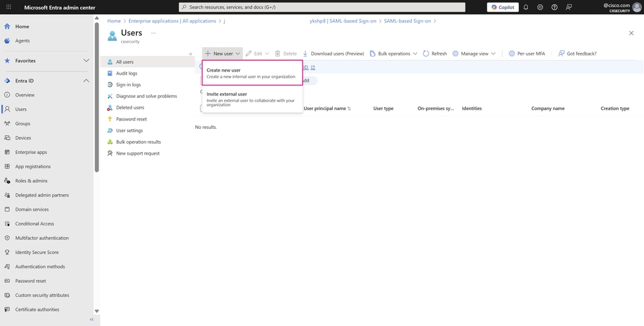Click ykshp8 SAML-based Sign-on breadcrumb
This screenshot has height=326, width=644.
tap(342, 21)
